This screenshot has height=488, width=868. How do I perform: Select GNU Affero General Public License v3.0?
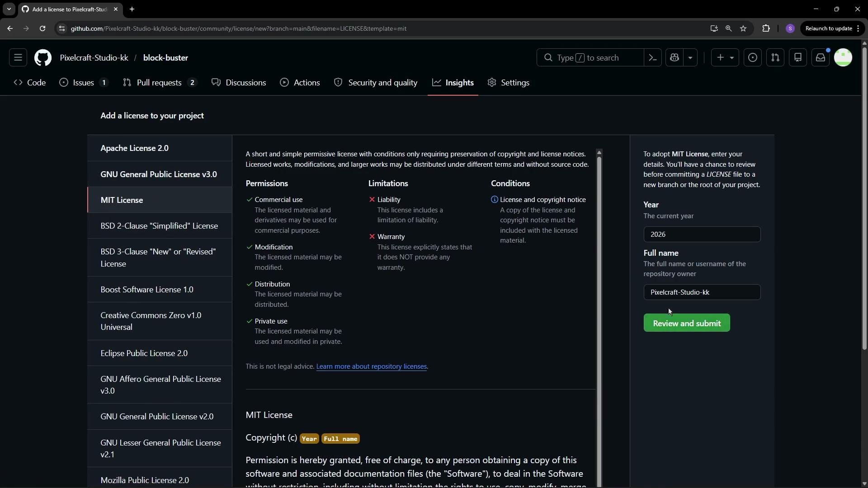coord(160,385)
